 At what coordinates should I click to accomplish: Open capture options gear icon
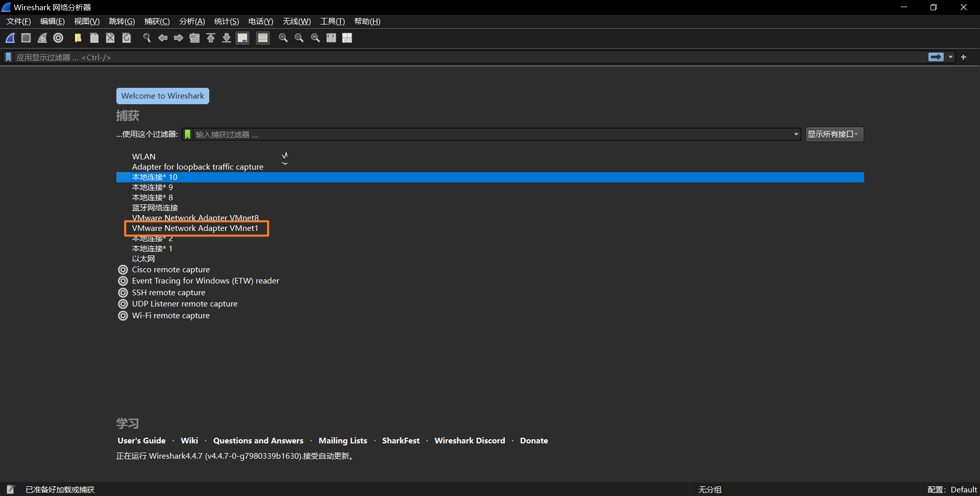(58, 38)
